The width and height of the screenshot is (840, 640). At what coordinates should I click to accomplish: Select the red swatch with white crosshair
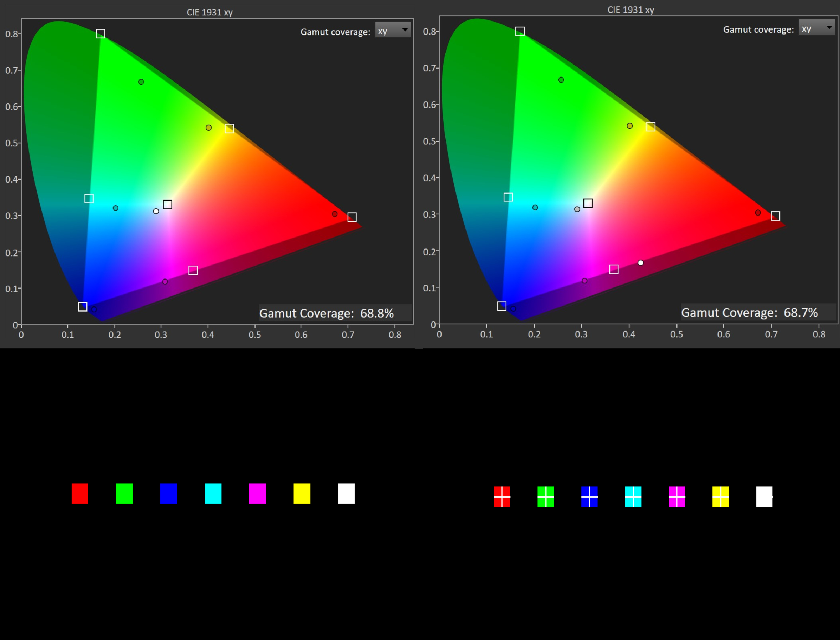point(502,497)
